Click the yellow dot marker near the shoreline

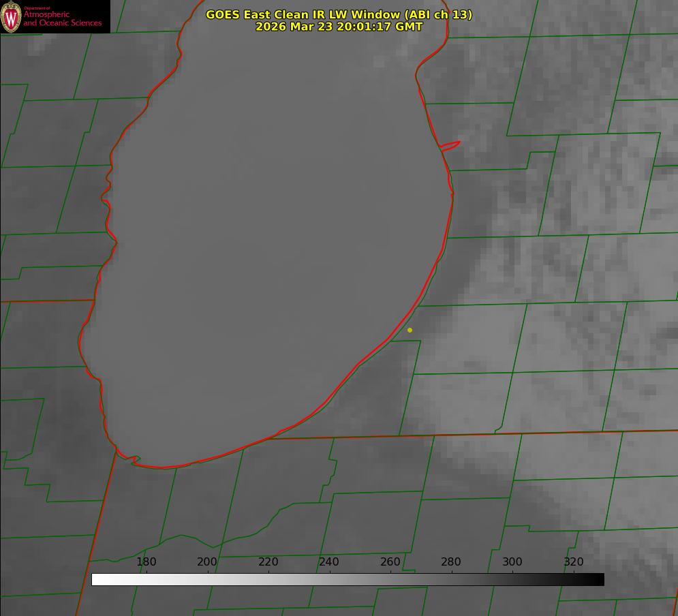coord(410,330)
